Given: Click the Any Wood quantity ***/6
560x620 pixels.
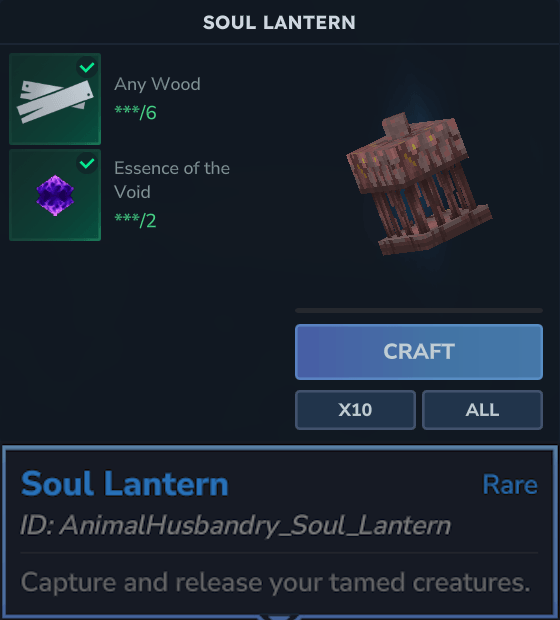Looking at the screenshot, I should coord(135,113).
